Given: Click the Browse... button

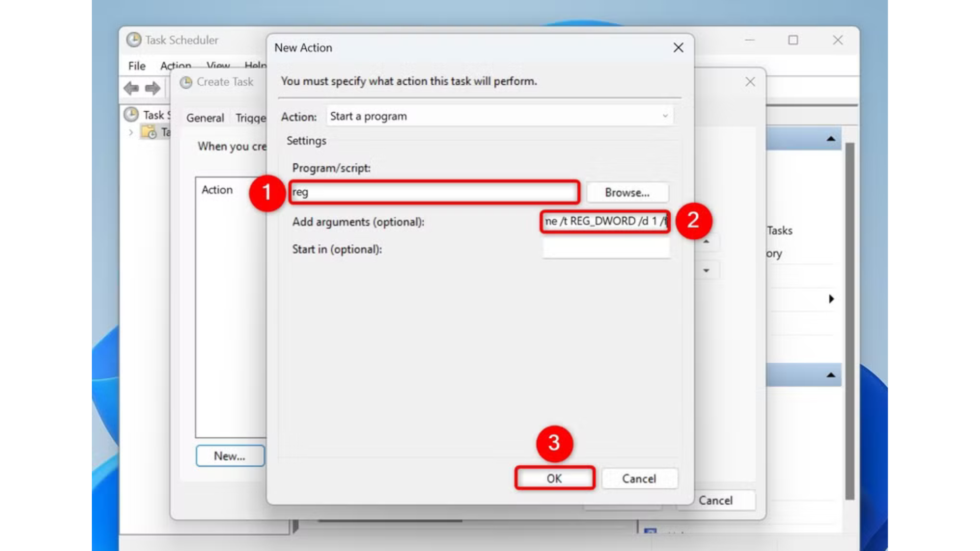Looking at the screenshot, I should pyautogui.click(x=627, y=193).
